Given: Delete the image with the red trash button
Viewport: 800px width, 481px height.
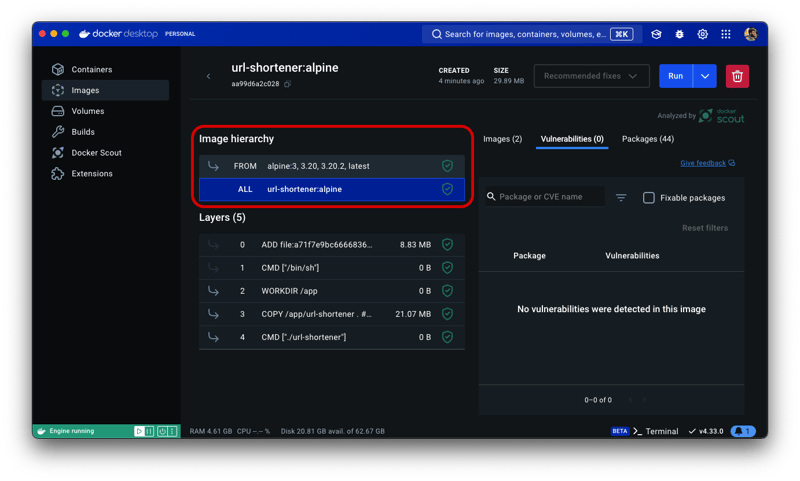Looking at the screenshot, I should (737, 77).
